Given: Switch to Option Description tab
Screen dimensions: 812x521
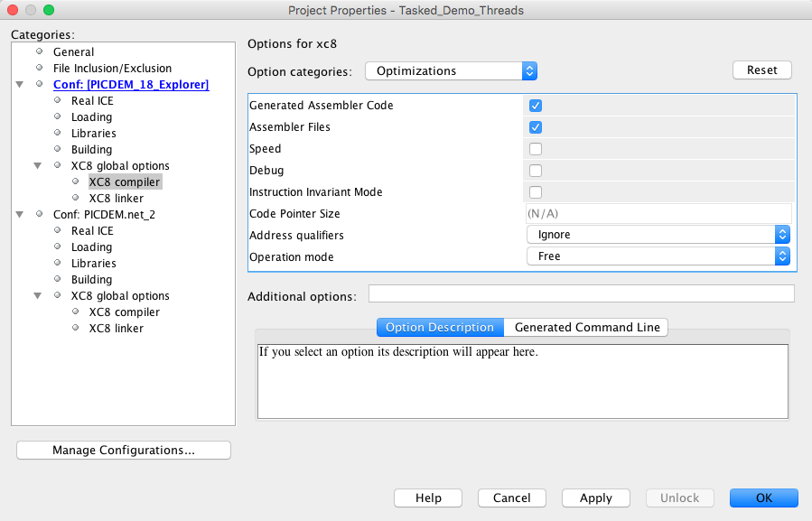Looking at the screenshot, I should pos(439,328).
